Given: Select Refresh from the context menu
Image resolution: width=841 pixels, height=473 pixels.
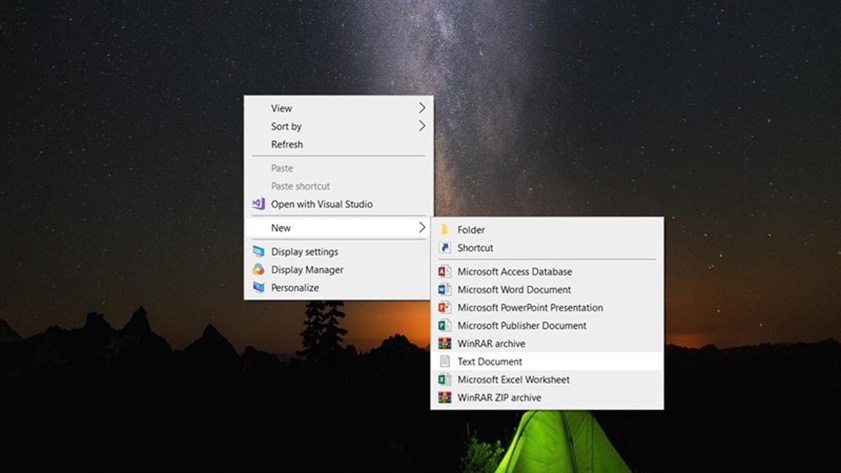Looking at the screenshot, I should coord(287,144).
